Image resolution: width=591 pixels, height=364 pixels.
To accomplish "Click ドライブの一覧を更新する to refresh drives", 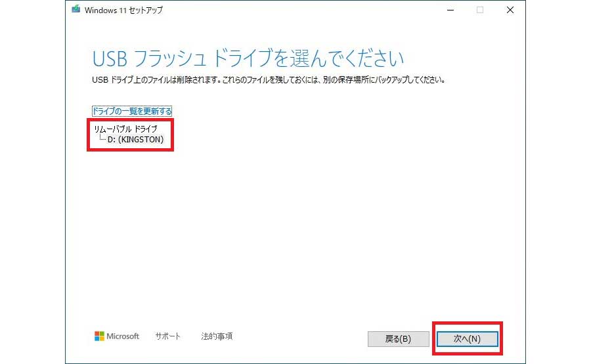I will point(132,111).
